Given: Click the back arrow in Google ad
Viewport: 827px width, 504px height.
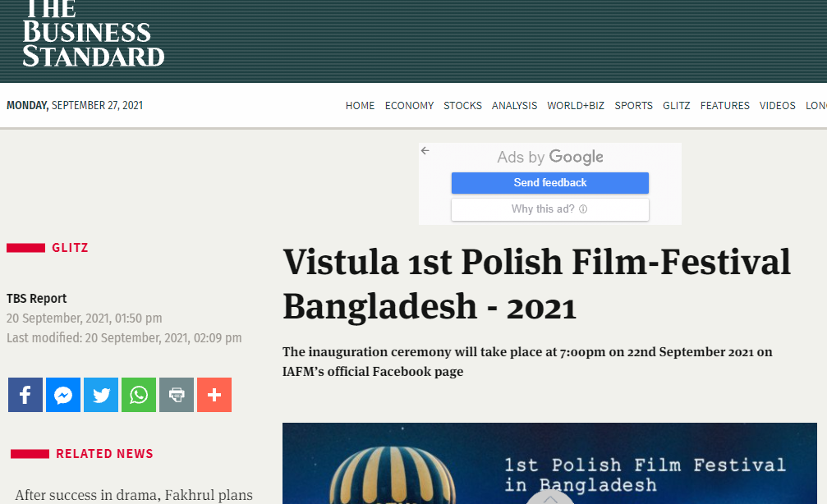Looking at the screenshot, I should pos(425,151).
